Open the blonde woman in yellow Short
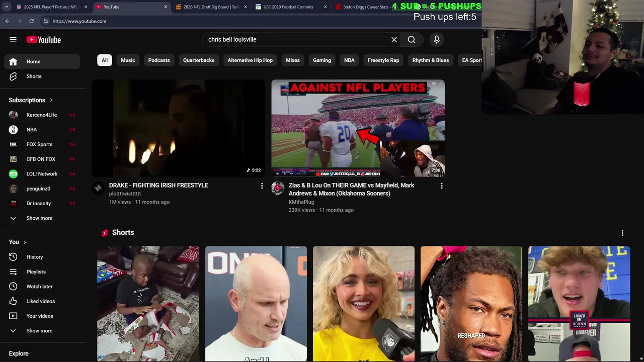644x362 pixels. 364,304
